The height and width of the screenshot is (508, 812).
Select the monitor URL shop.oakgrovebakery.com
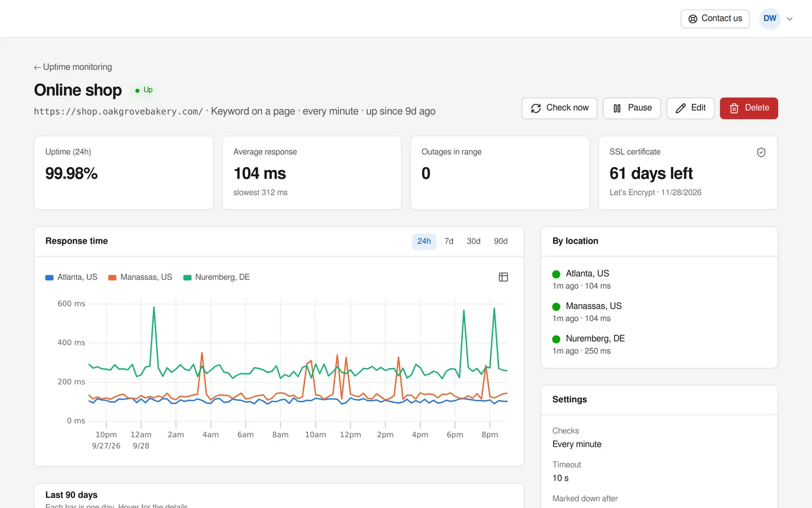pyautogui.click(x=118, y=112)
